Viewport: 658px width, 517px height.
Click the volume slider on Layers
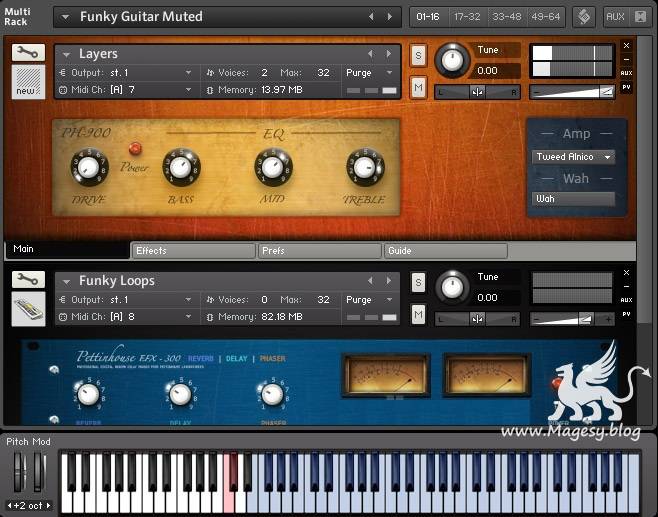[x=572, y=92]
